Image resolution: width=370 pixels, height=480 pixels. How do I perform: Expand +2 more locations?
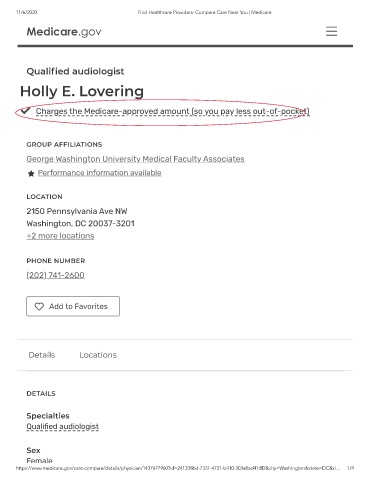(60, 236)
